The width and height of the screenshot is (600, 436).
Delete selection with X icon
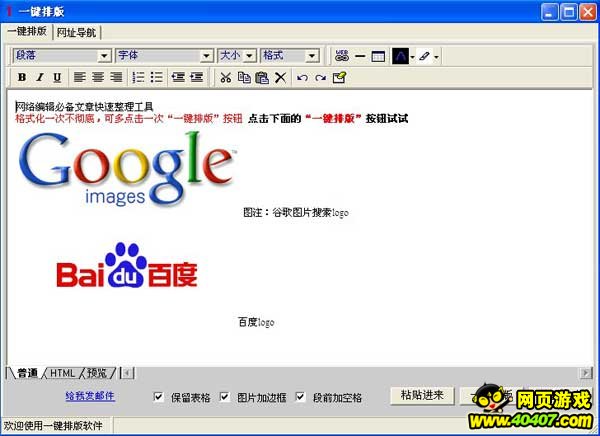280,77
